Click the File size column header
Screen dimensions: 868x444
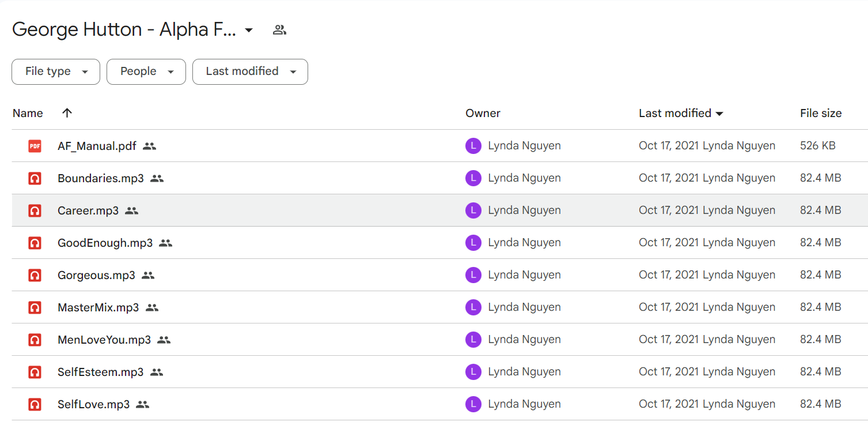click(x=821, y=114)
